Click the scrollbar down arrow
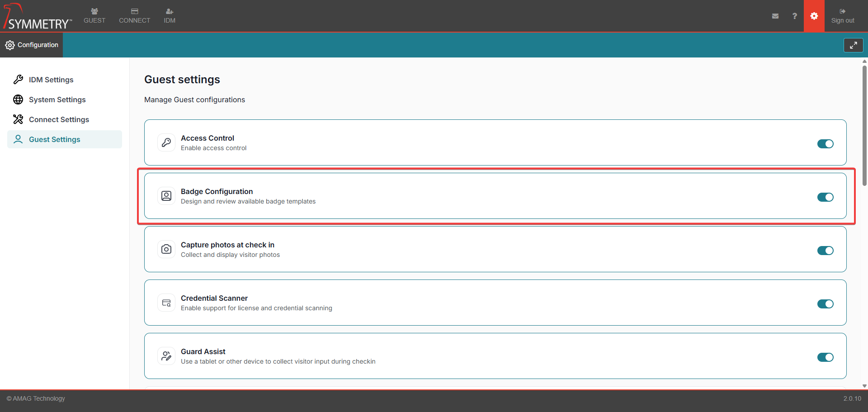Viewport: 868px width, 412px height. pos(864,386)
